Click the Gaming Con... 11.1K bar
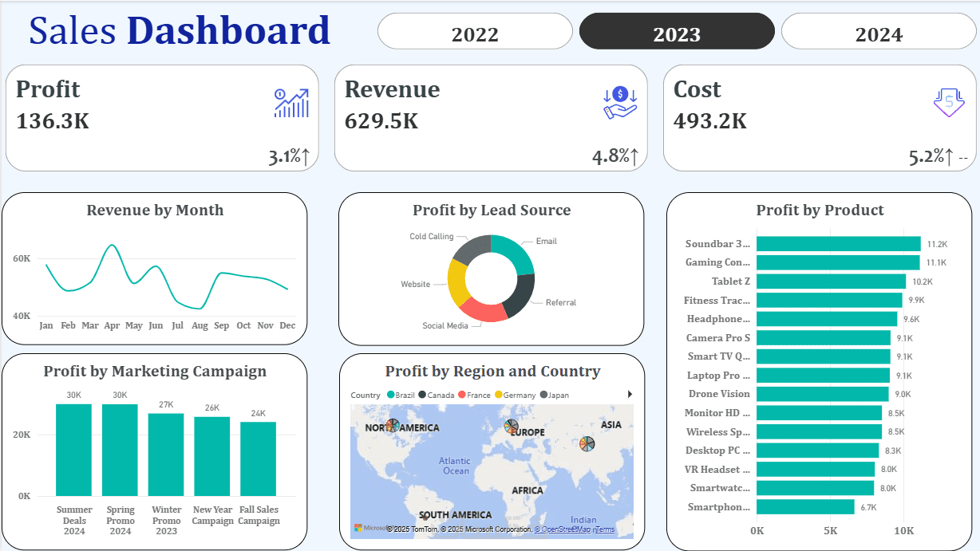 pyautogui.click(x=838, y=262)
